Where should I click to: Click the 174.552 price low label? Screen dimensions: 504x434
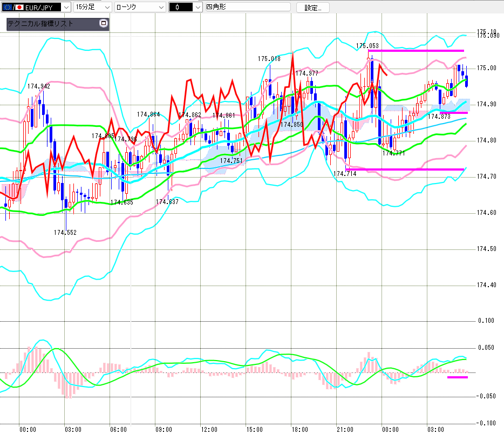tap(65, 233)
